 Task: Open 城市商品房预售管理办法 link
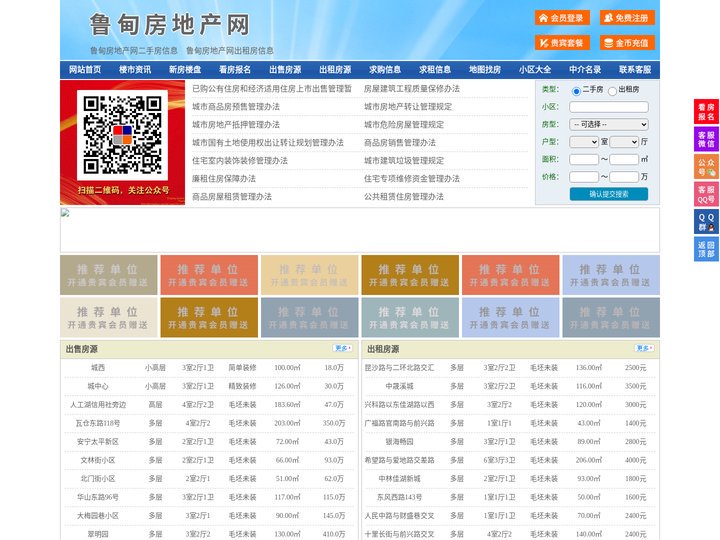click(236, 107)
